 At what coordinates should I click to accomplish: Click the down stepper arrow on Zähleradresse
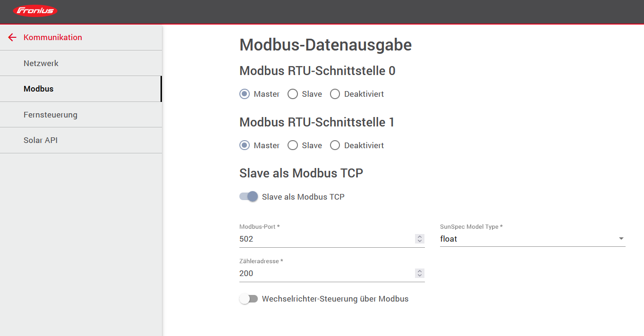[x=419, y=276]
